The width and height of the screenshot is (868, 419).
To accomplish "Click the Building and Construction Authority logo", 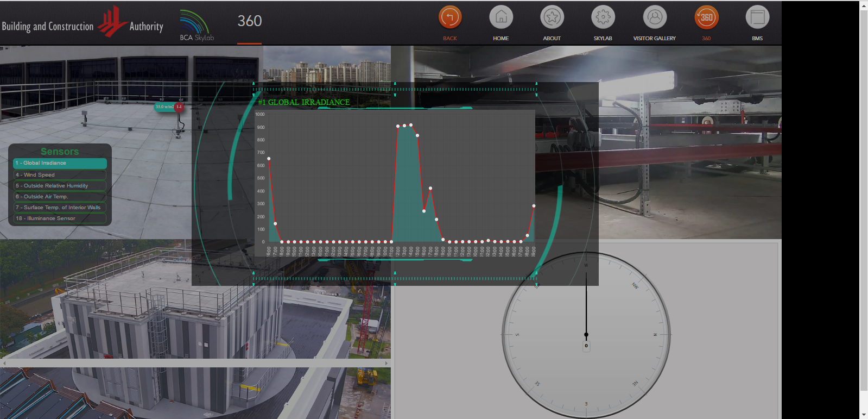I will click(x=83, y=24).
